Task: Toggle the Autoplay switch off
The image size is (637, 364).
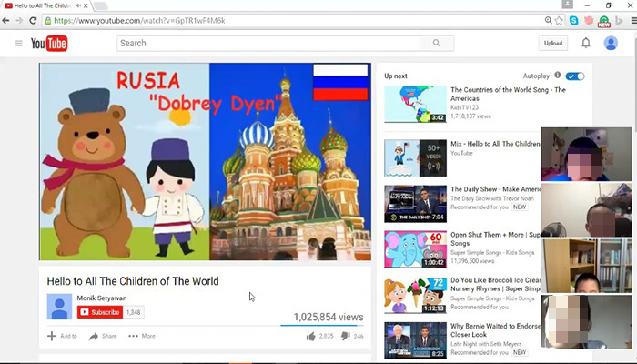Action: pos(575,76)
